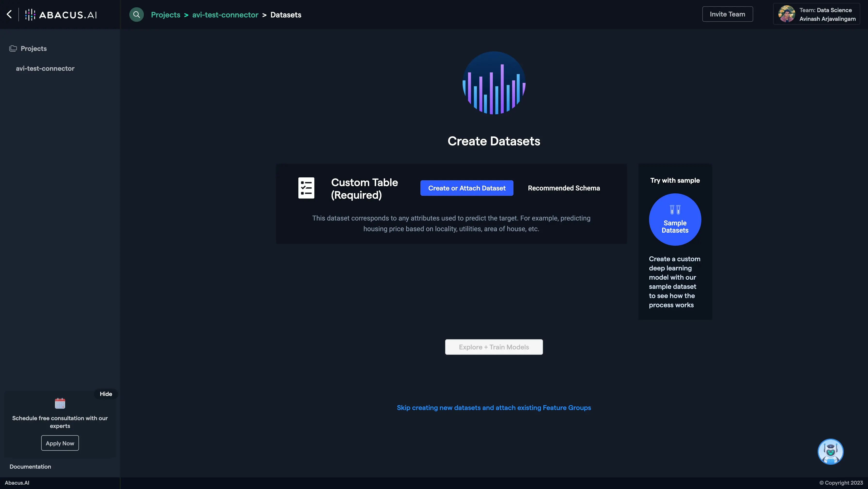Click the Custom Table dataset icon

click(306, 187)
